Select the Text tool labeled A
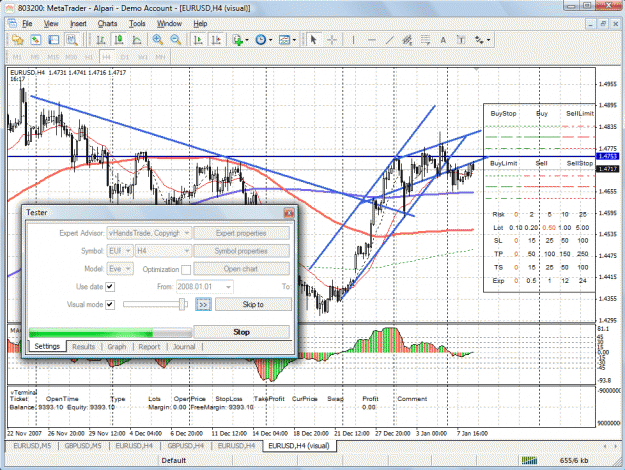625x470 pixels. 443,40
